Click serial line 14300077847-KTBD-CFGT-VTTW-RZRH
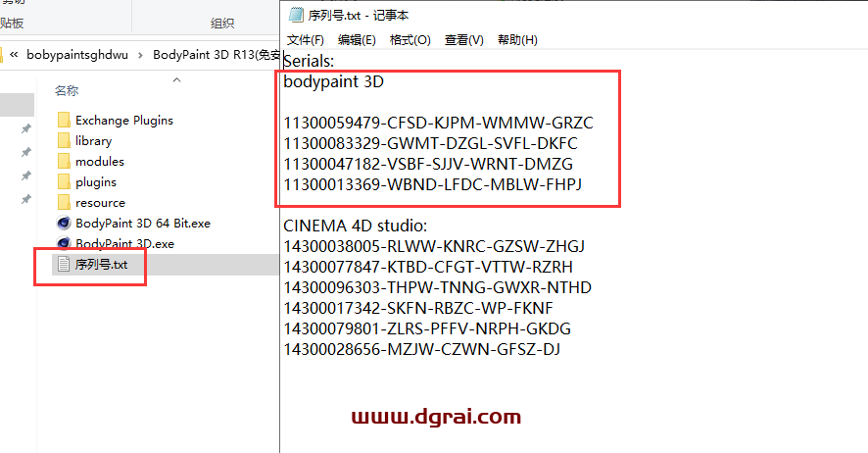The height and width of the screenshot is (453, 868). 428,267
